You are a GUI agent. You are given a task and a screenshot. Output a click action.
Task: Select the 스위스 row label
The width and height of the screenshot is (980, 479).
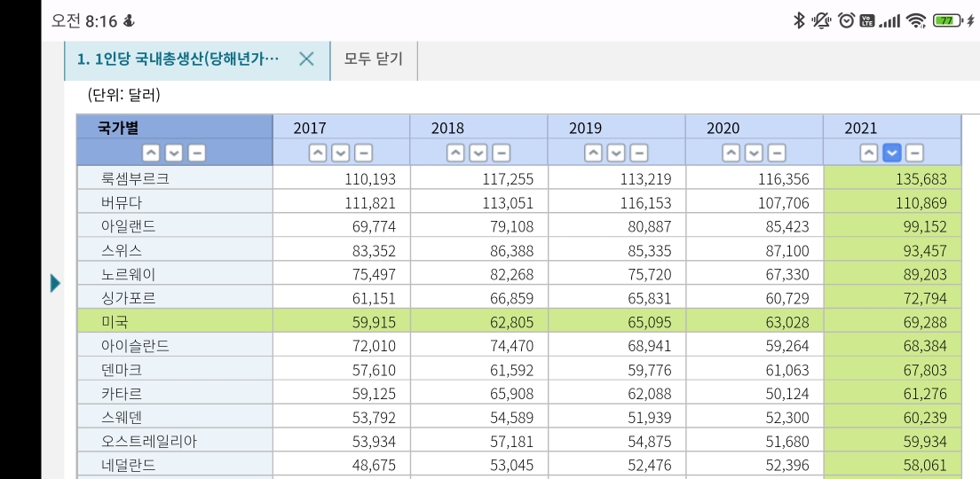tap(175, 250)
